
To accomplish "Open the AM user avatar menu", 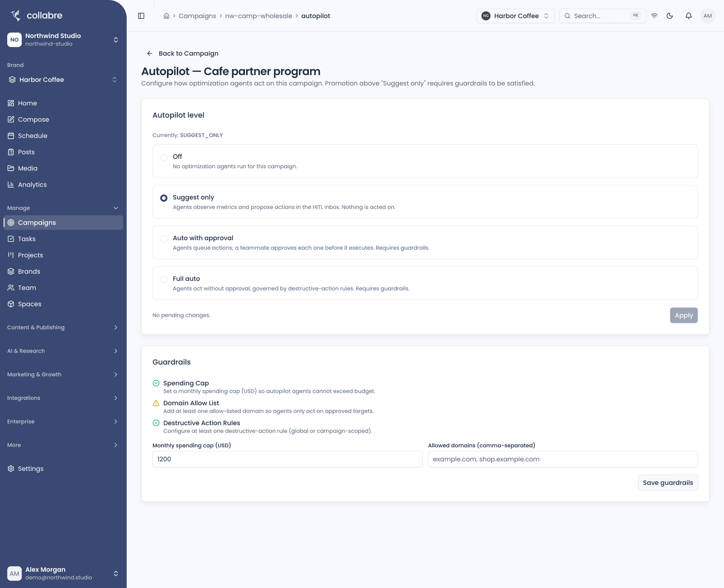I will pos(708,16).
